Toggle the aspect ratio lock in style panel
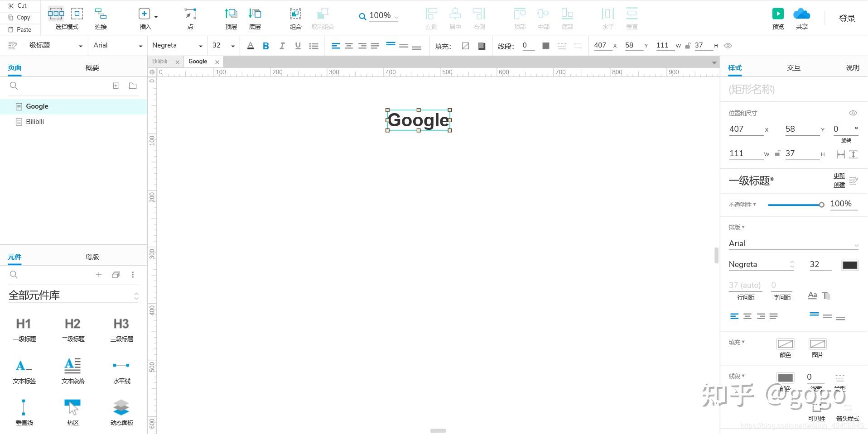 (777, 153)
